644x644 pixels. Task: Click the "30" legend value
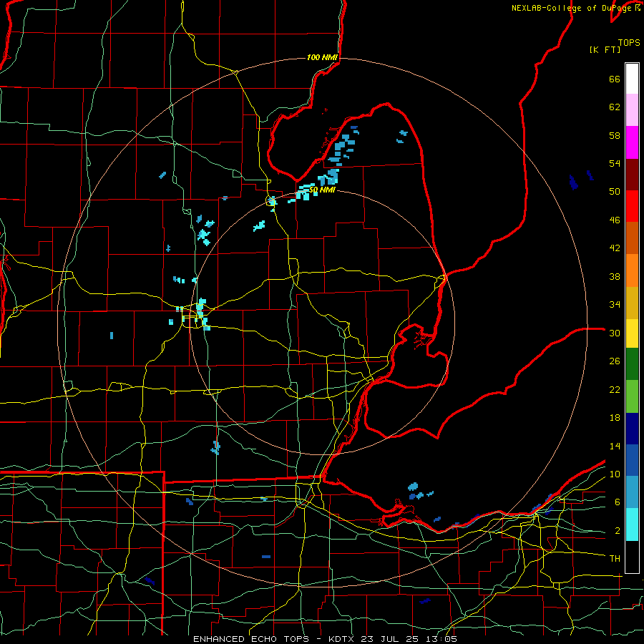(x=615, y=333)
